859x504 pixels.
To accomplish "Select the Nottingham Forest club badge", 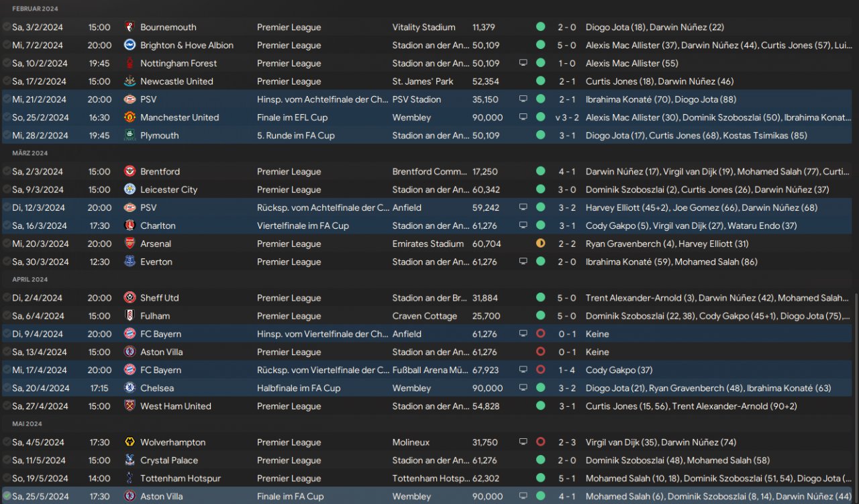I will coord(130,64).
